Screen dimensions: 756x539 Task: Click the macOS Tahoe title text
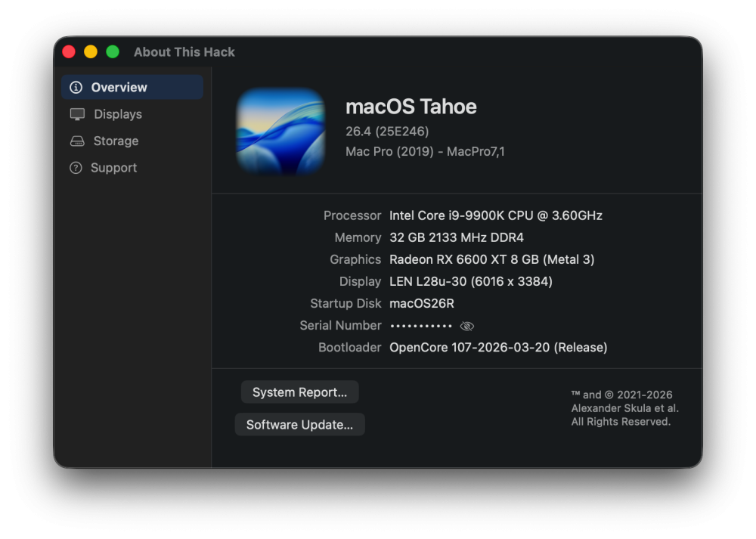tap(411, 107)
